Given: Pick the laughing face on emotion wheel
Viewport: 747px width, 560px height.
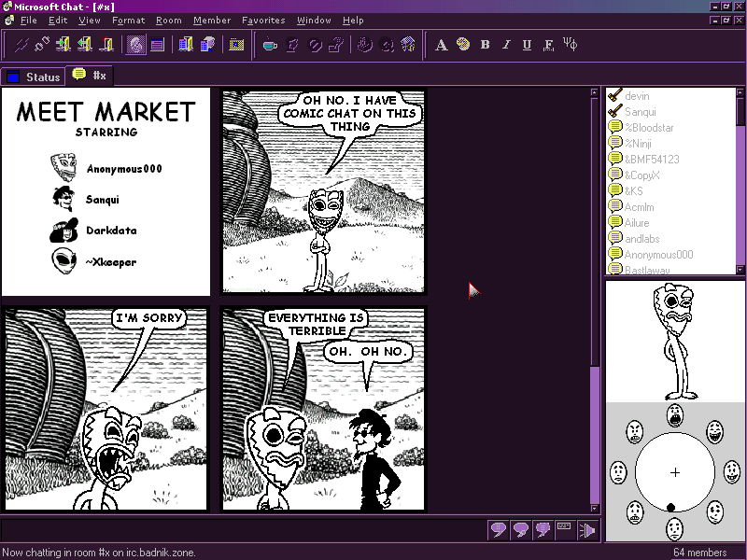Looking at the screenshot, I should point(714,431).
